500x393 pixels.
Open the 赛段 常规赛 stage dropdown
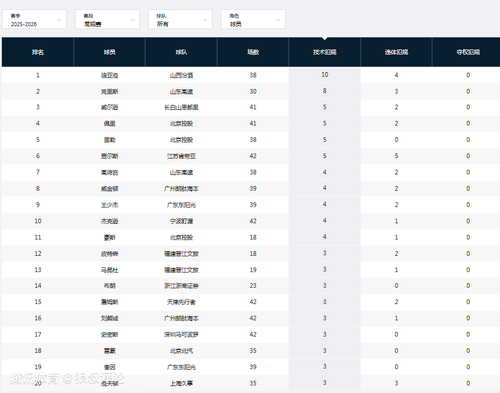point(107,20)
